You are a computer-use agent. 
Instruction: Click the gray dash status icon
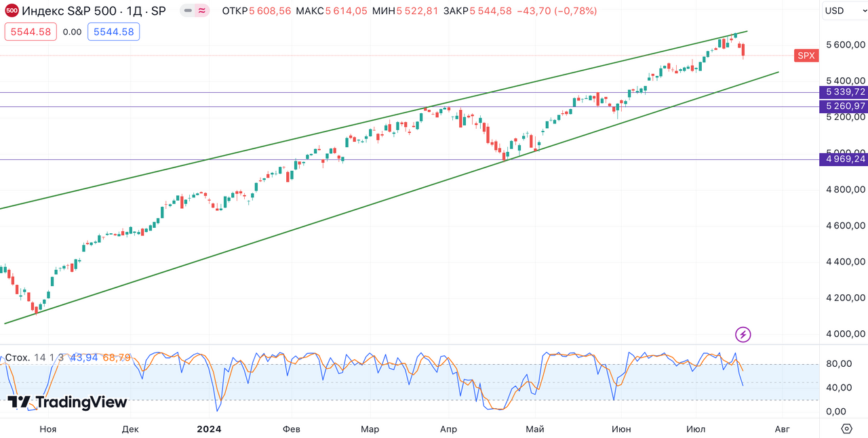point(188,11)
